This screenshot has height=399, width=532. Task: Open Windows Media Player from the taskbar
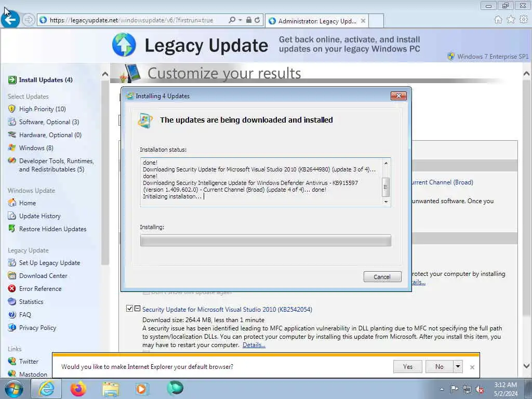(141, 389)
